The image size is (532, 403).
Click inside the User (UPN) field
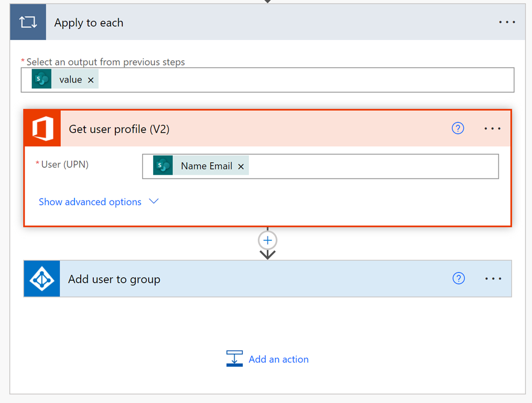(372, 166)
